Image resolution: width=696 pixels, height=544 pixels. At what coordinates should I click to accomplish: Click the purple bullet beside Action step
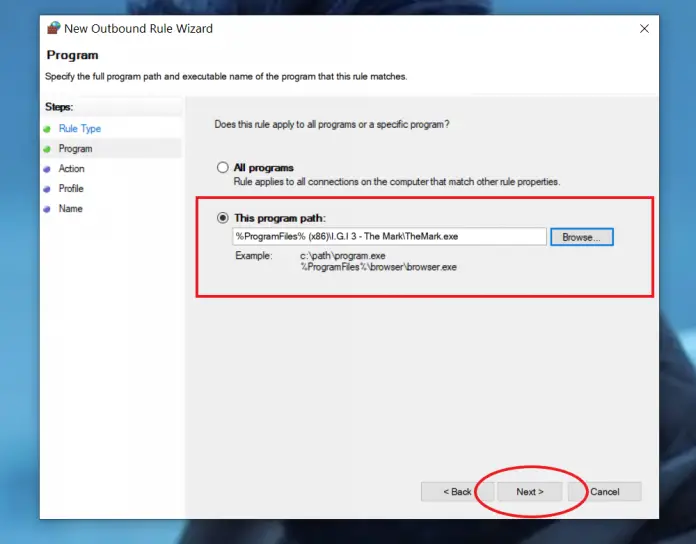tap(47, 169)
